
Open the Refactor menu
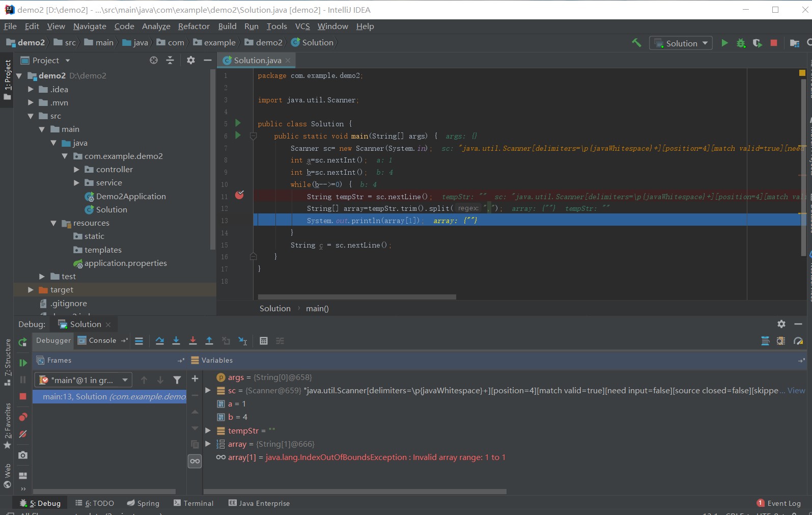point(193,26)
